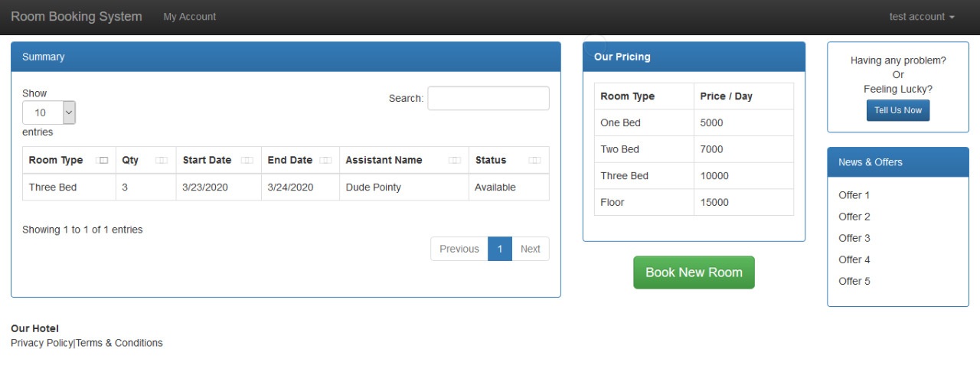Sort by Assistant Name using its icon
Image resolution: width=980 pixels, height=375 pixels.
pyautogui.click(x=455, y=160)
